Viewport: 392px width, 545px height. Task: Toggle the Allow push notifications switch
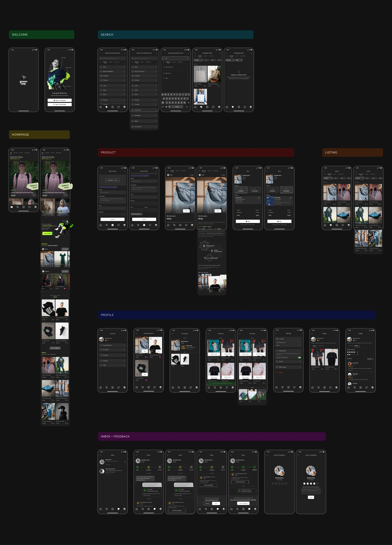coord(299,358)
